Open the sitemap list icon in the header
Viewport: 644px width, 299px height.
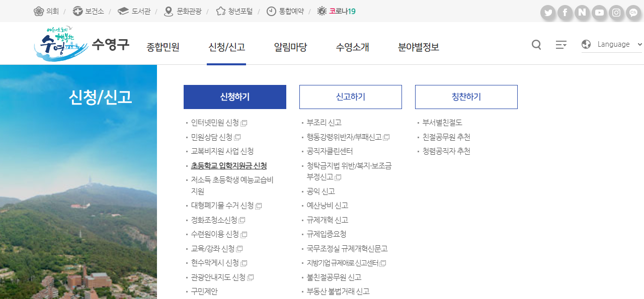[560, 44]
